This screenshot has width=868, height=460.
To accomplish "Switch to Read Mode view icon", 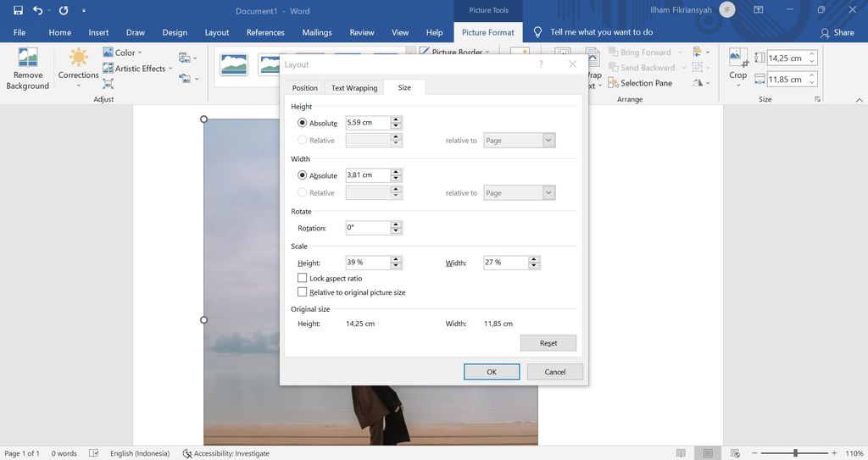I will tap(681, 453).
